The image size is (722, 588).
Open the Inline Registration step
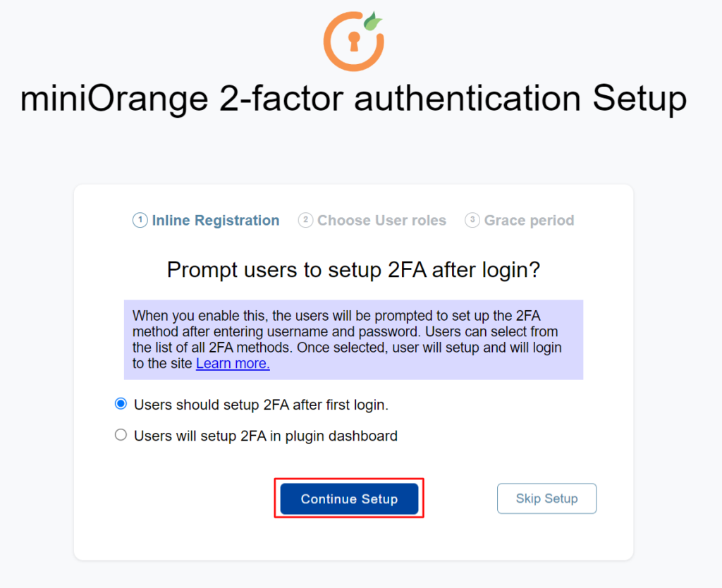pyautogui.click(x=215, y=220)
